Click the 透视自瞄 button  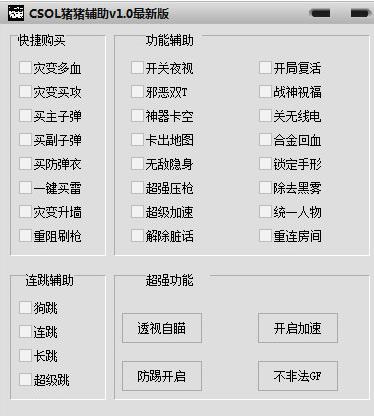(162, 328)
